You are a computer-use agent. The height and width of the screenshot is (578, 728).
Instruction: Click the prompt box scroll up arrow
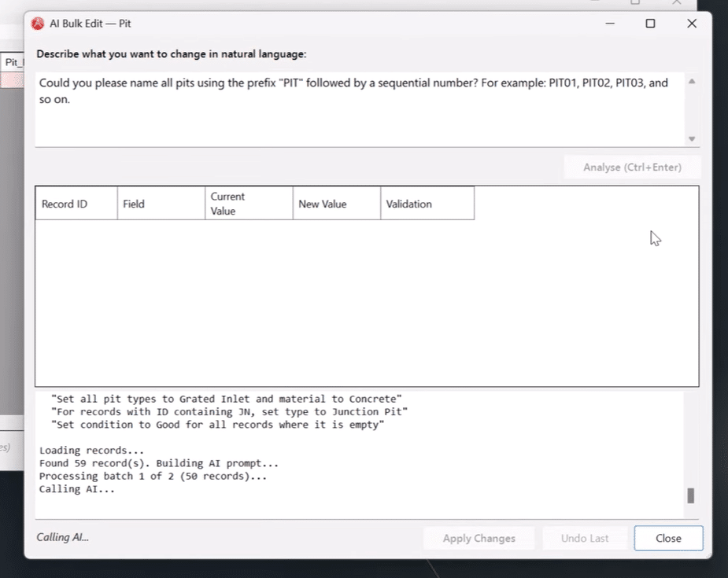tap(692, 82)
